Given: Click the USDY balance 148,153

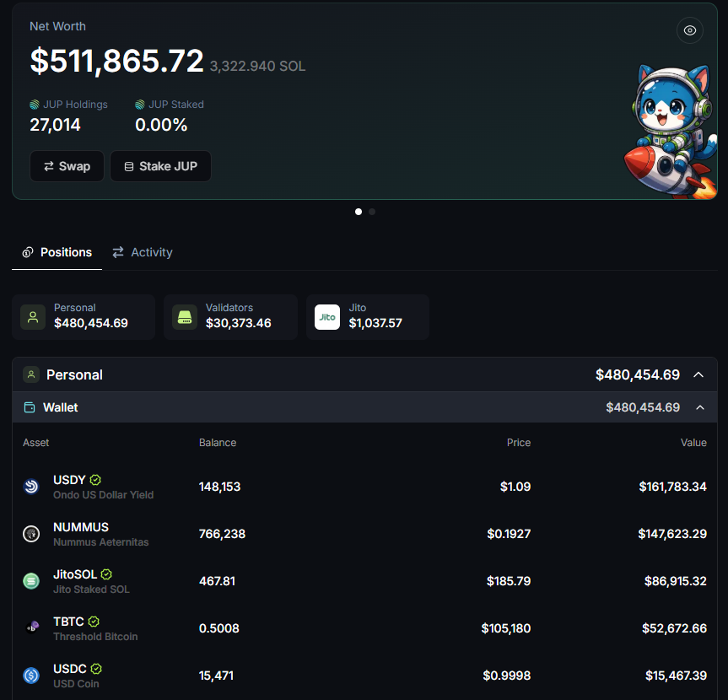Looking at the screenshot, I should pos(219,487).
